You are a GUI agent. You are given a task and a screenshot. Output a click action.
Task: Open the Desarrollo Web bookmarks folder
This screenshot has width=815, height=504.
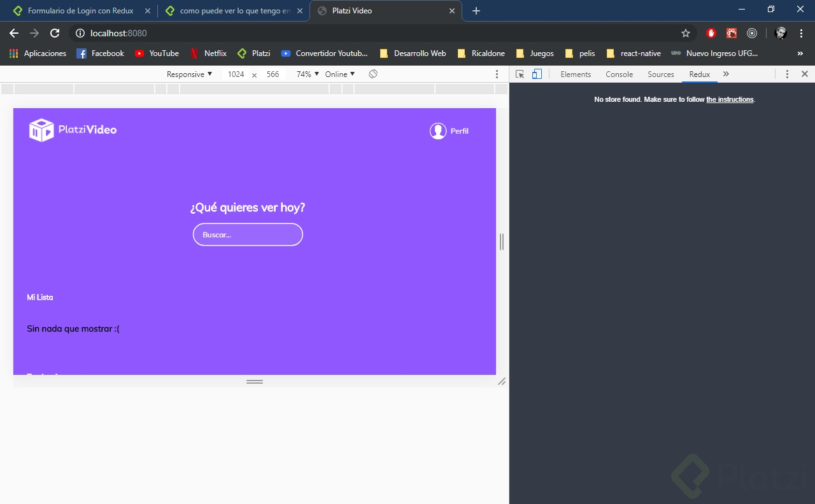point(413,53)
